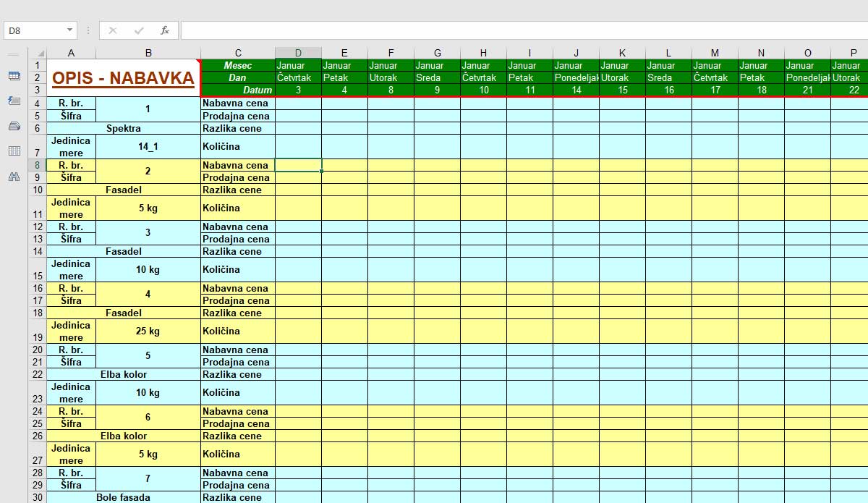The image size is (868, 503).
Task: Click the grid icon in left sidebar
Action: coord(14,151)
